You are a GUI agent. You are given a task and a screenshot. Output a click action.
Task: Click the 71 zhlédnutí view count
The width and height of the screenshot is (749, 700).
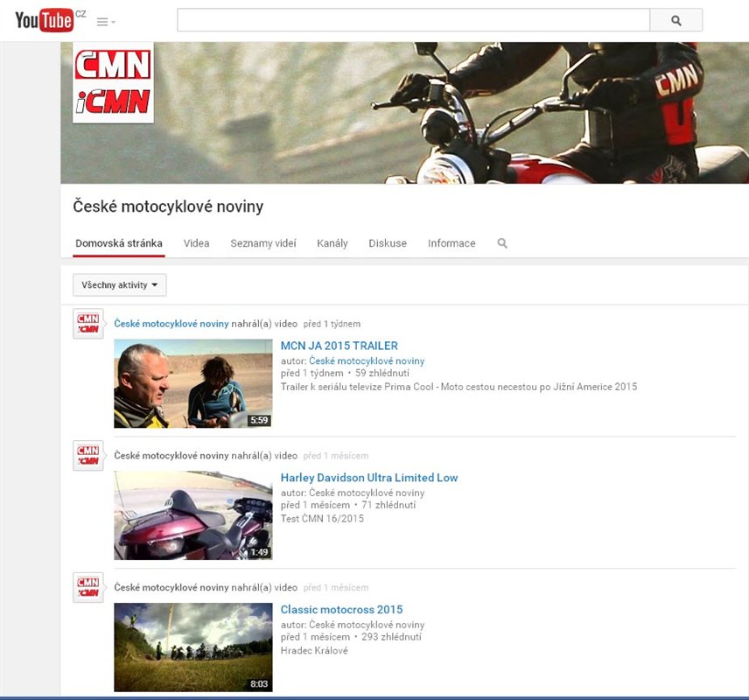point(388,505)
